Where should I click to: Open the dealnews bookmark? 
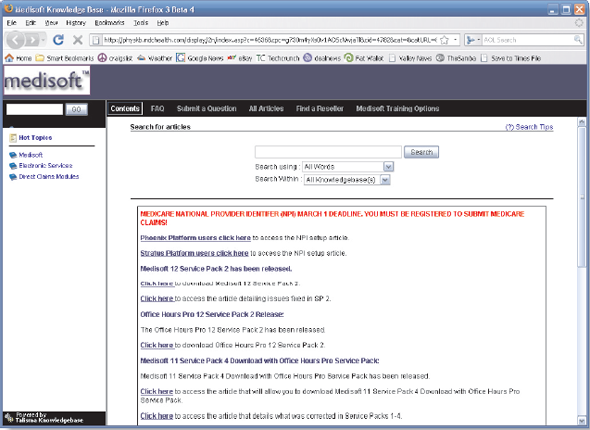click(x=322, y=58)
